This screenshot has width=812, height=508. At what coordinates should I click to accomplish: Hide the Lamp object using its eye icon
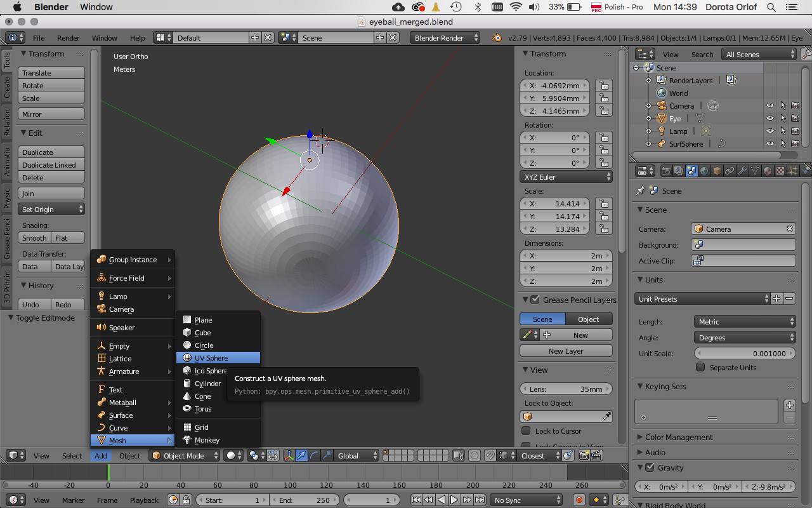pyautogui.click(x=770, y=131)
